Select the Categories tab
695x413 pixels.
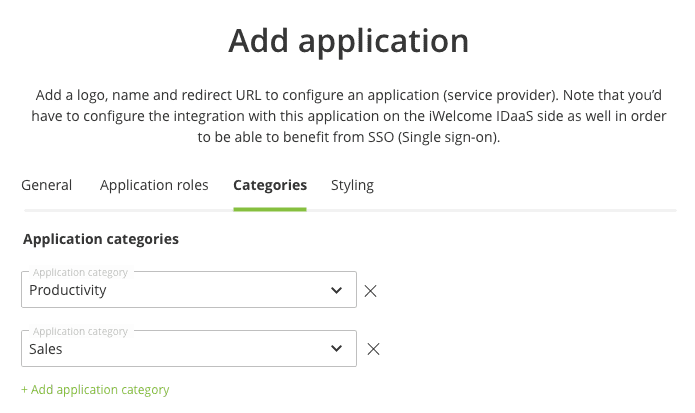pos(269,185)
